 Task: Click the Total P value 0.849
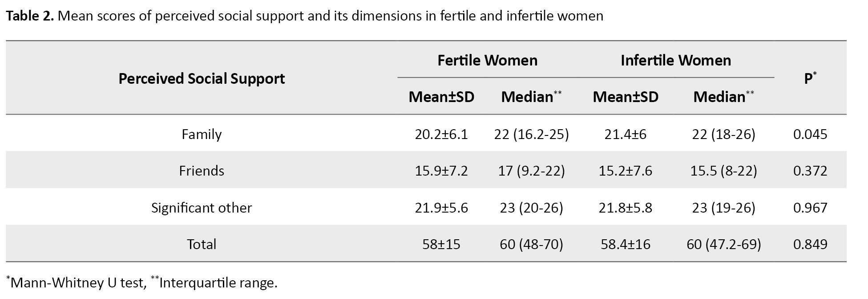pos(810,244)
